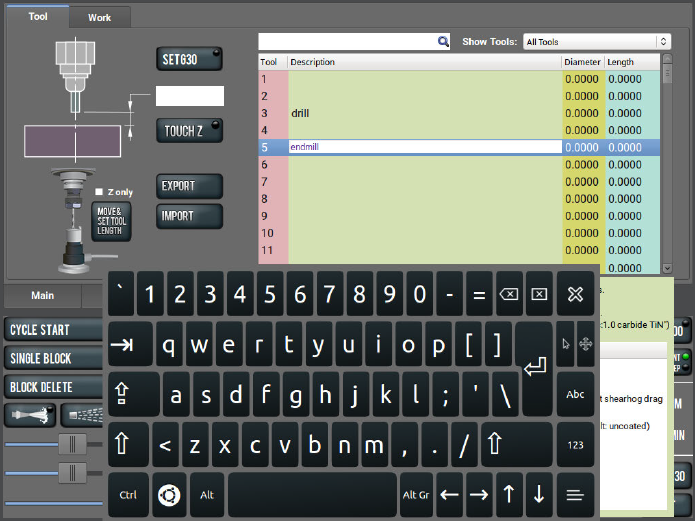695x521 pixels.
Task: Click the Ubuntu logo key on the keyboard
Action: click(x=166, y=494)
